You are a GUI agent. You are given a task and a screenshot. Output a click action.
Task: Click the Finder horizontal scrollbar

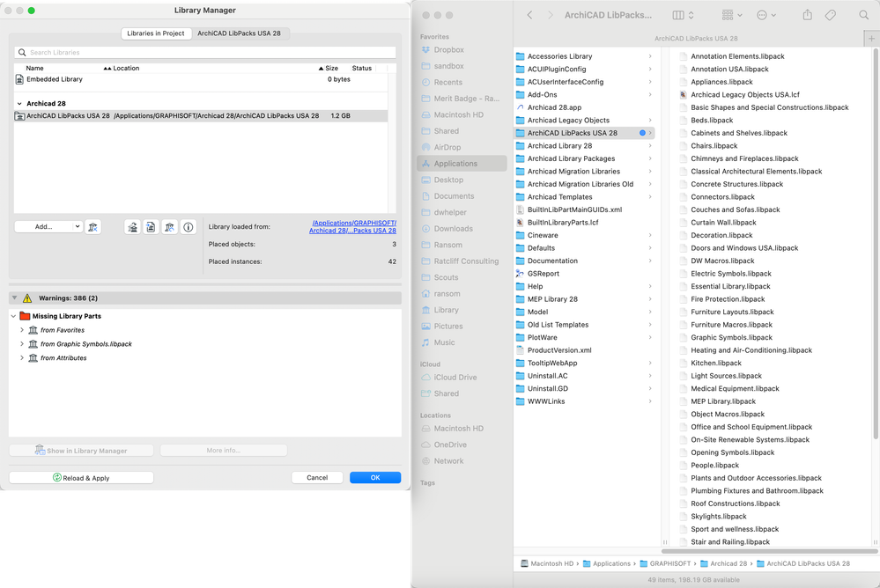(770, 551)
